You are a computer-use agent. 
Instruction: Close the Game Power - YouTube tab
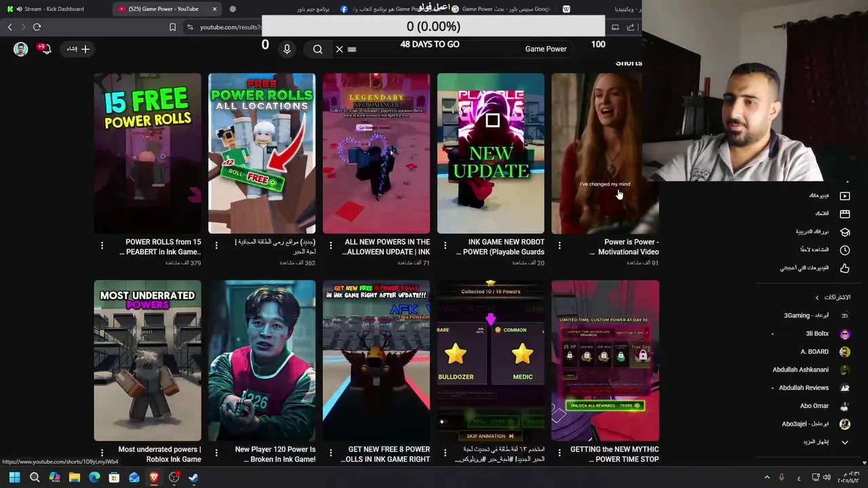[x=215, y=9]
